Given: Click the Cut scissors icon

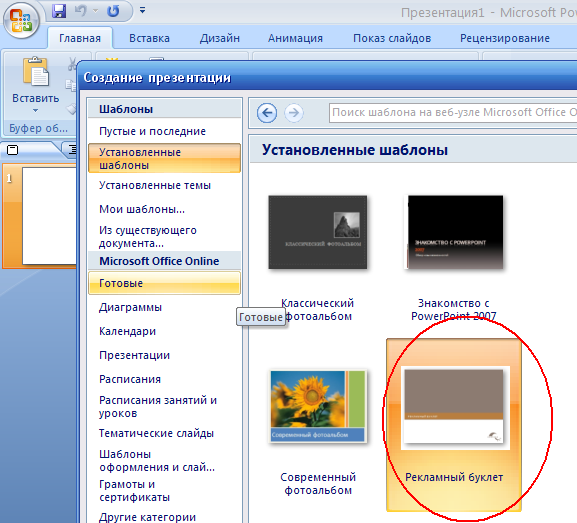Looking at the screenshot, I should (72, 64).
